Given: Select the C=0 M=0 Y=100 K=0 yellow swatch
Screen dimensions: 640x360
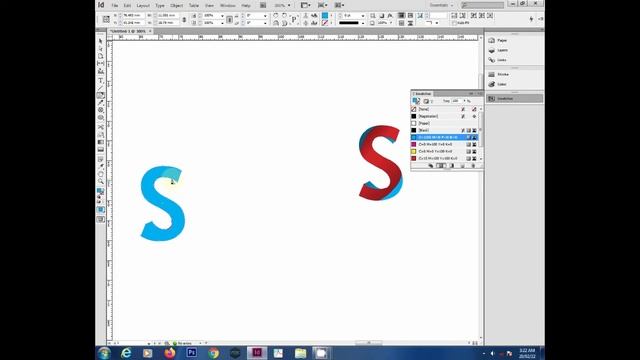Looking at the screenshot, I should pos(444,151).
